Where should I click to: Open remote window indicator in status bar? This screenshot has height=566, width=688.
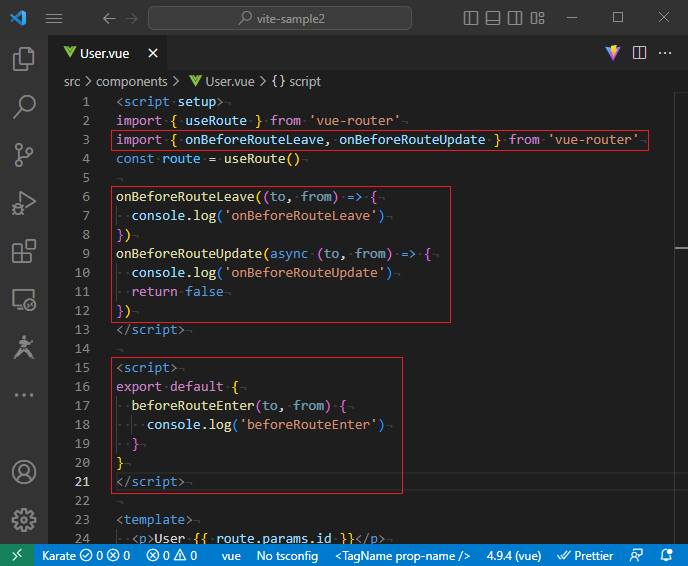pyautogui.click(x=17, y=555)
